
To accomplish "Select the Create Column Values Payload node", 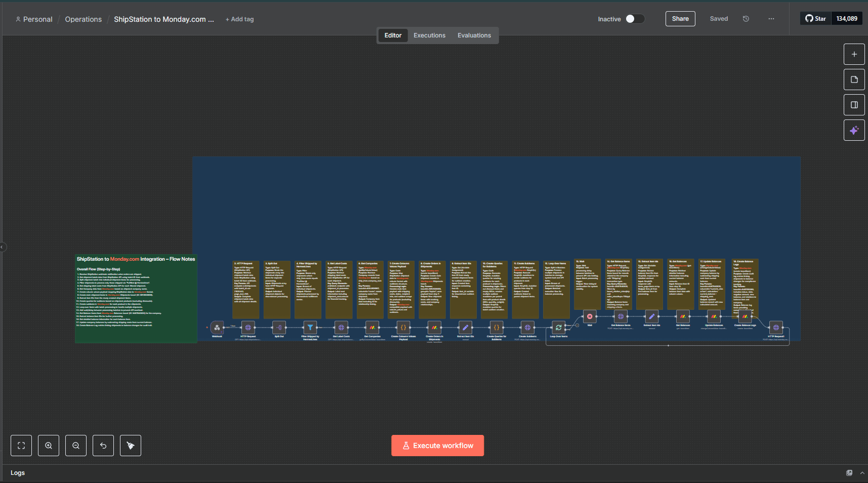I will 403,328.
